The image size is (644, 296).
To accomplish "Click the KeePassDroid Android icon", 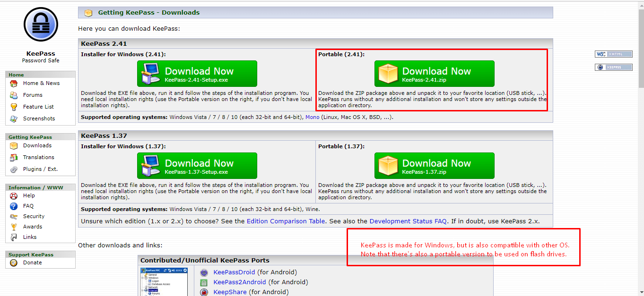I will tap(204, 272).
